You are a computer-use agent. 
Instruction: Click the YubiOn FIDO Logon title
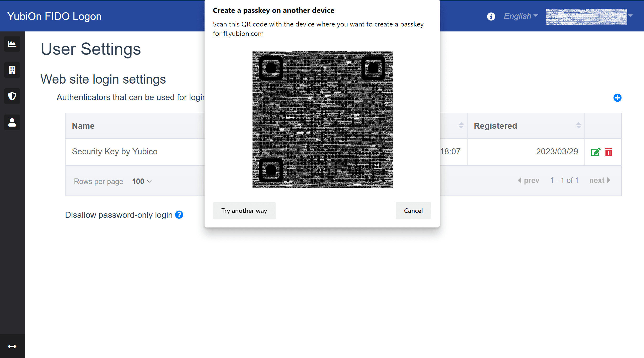click(55, 16)
